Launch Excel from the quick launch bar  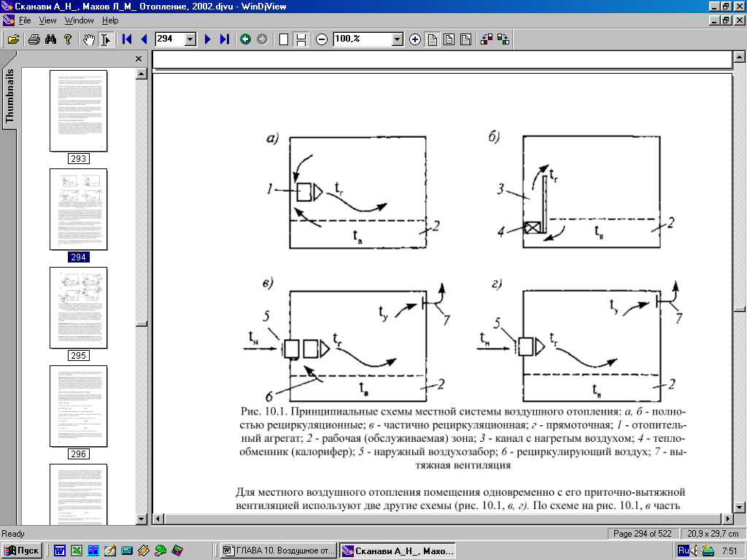coord(76,551)
